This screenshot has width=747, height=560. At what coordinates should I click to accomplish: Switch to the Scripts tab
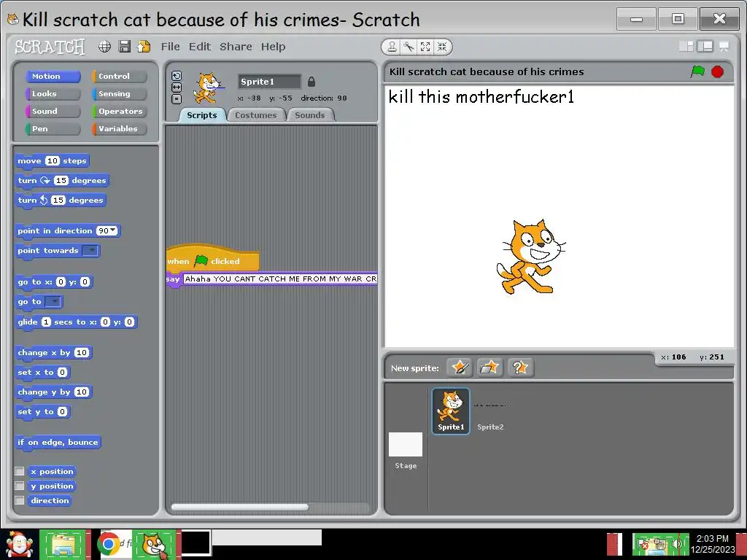tap(201, 115)
